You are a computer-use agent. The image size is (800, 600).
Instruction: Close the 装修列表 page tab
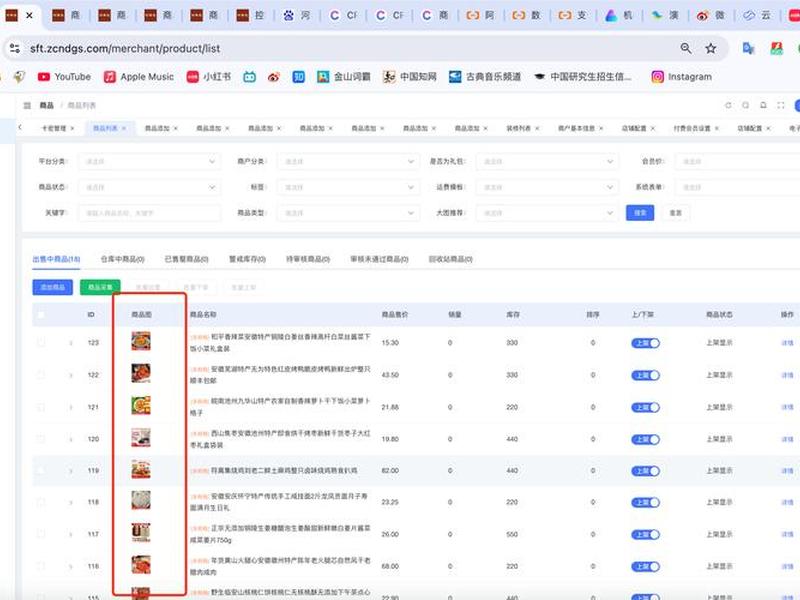pos(537,128)
